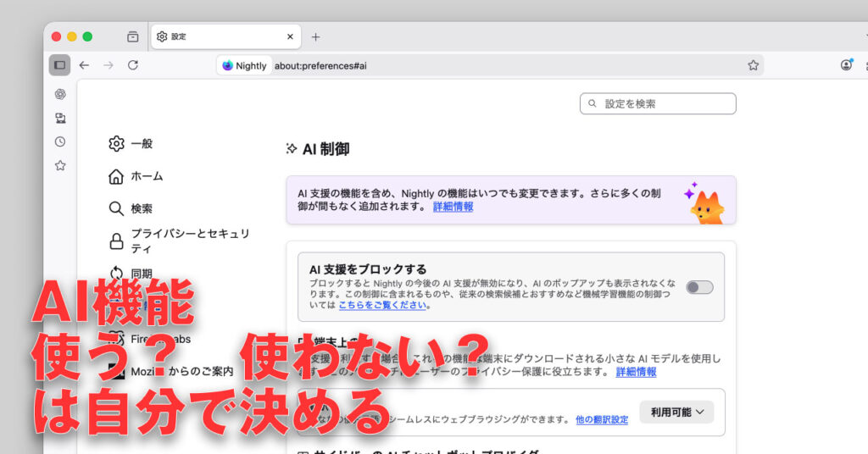Open the ホーム settings category
This screenshot has height=454, width=868.
pyautogui.click(x=136, y=176)
